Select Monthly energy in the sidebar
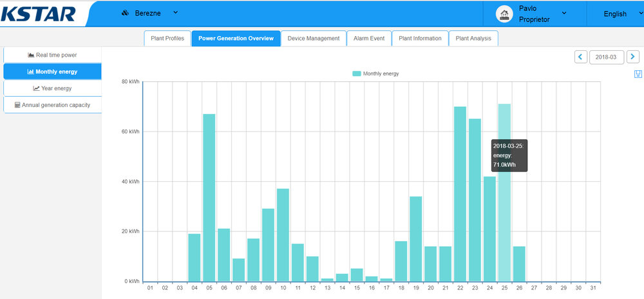Image resolution: width=644 pixels, height=299 pixels. tap(52, 72)
